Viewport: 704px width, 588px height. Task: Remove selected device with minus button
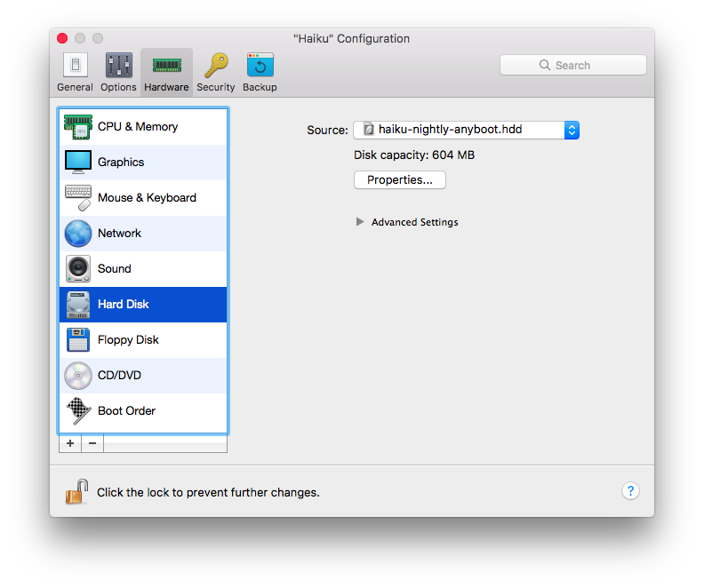click(92, 443)
